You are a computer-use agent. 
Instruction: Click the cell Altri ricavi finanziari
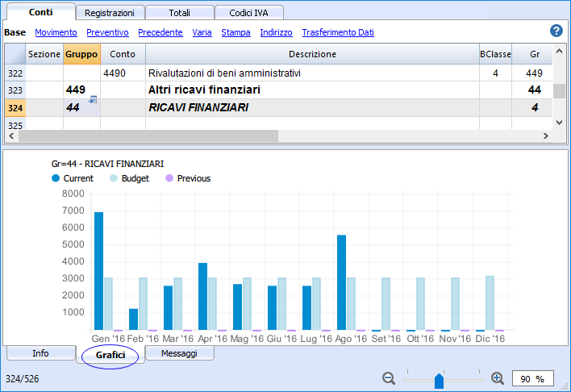pyautogui.click(x=312, y=90)
